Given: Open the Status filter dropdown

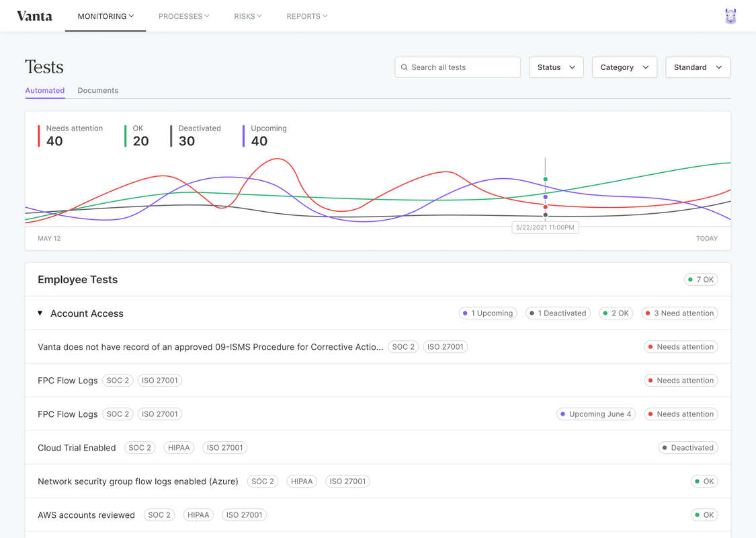Looking at the screenshot, I should pos(556,67).
